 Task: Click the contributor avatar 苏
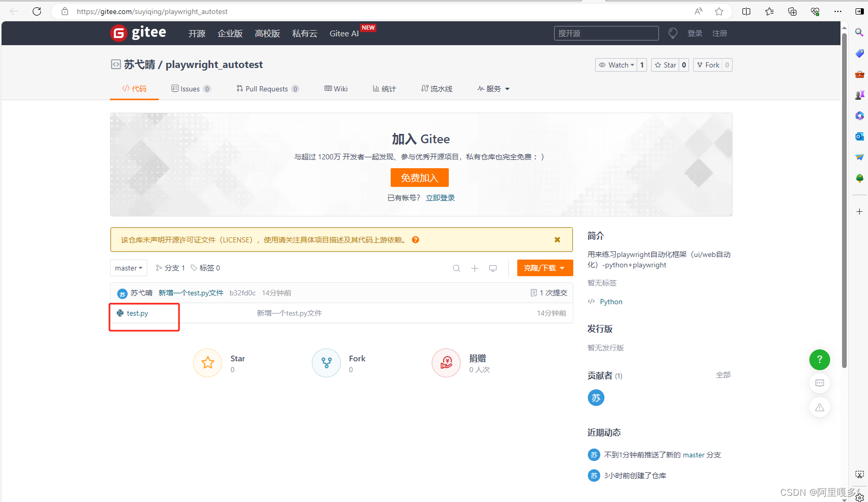pyautogui.click(x=596, y=398)
